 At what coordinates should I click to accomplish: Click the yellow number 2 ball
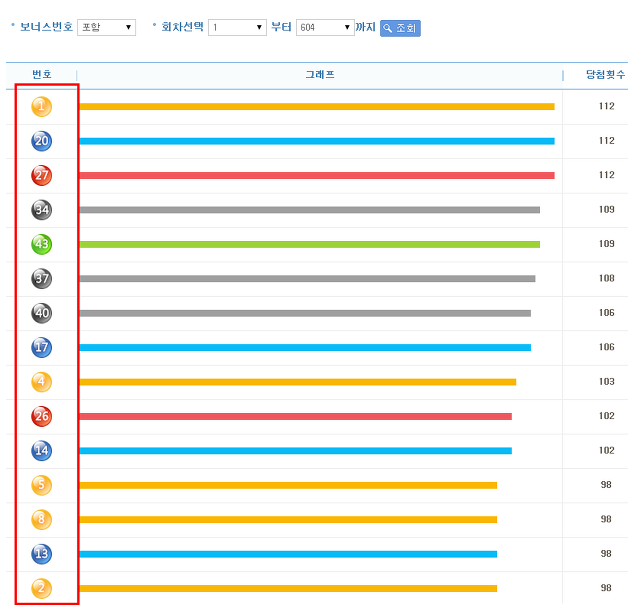click(42, 589)
